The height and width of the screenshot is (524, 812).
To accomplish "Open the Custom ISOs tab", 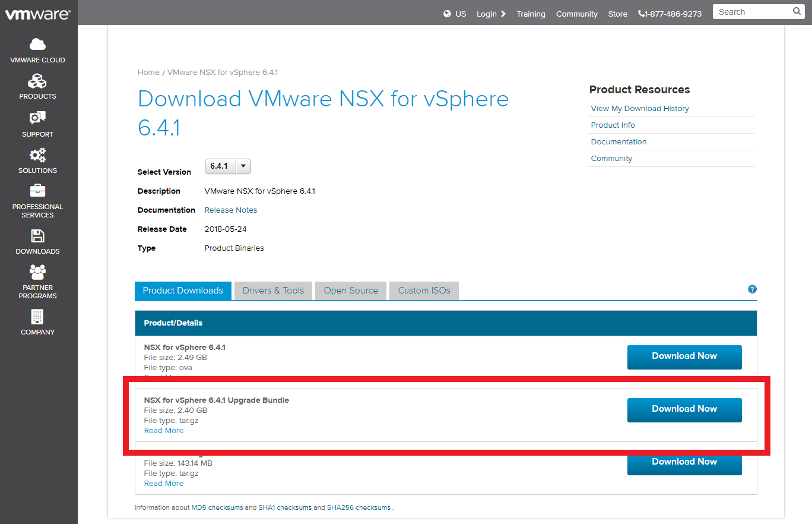I will tap(423, 291).
